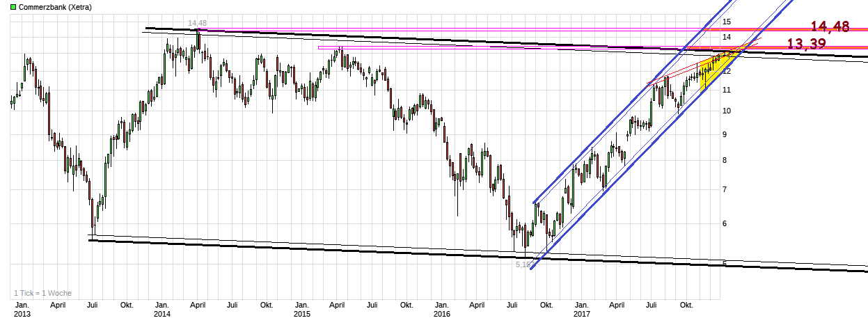This screenshot has height=325, width=868.
Task: Select price level 11 on right axis
Action: (x=726, y=90)
